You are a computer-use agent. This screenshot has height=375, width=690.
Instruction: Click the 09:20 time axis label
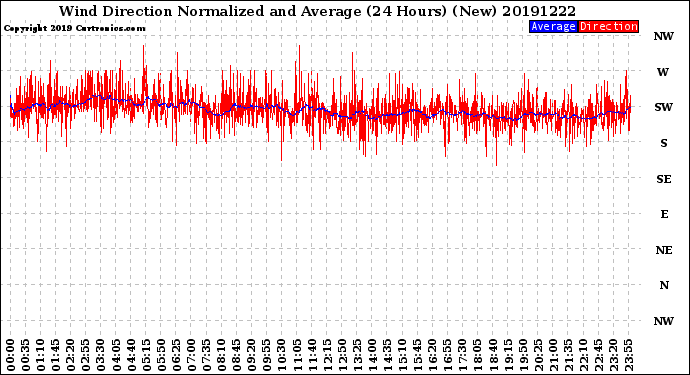point(252,355)
